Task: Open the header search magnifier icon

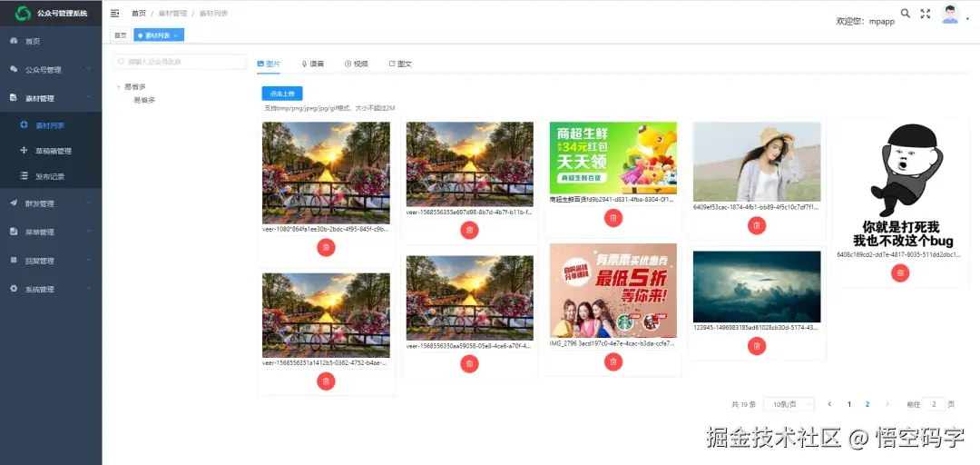Action: click(x=905, y=13)
